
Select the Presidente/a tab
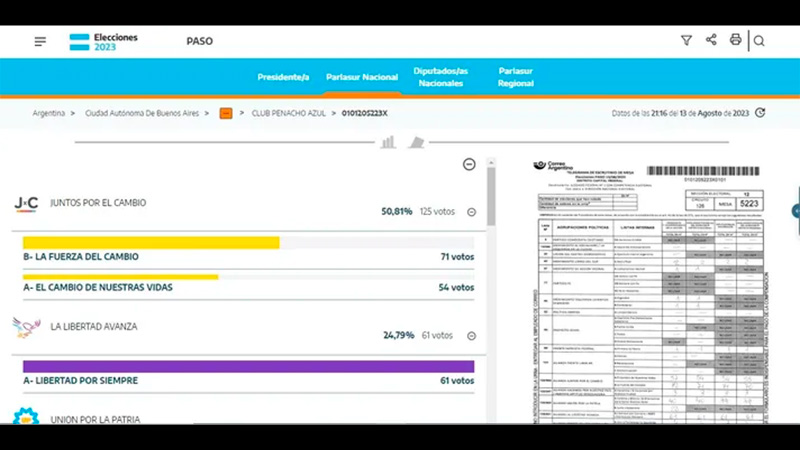[x=283, y=77]
